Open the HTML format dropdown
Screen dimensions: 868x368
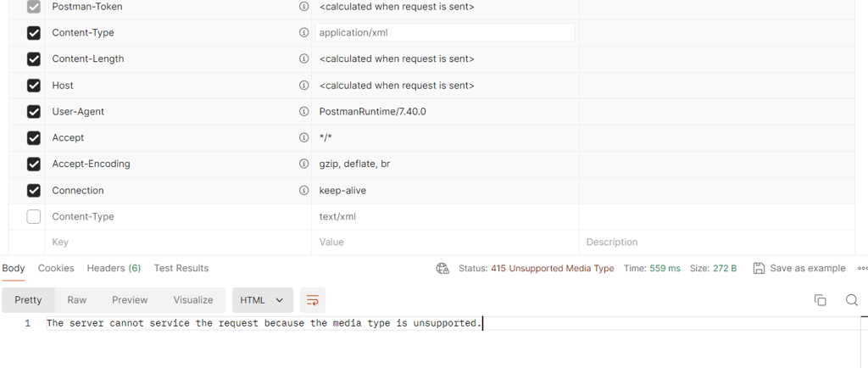click(x=262, y=300)
